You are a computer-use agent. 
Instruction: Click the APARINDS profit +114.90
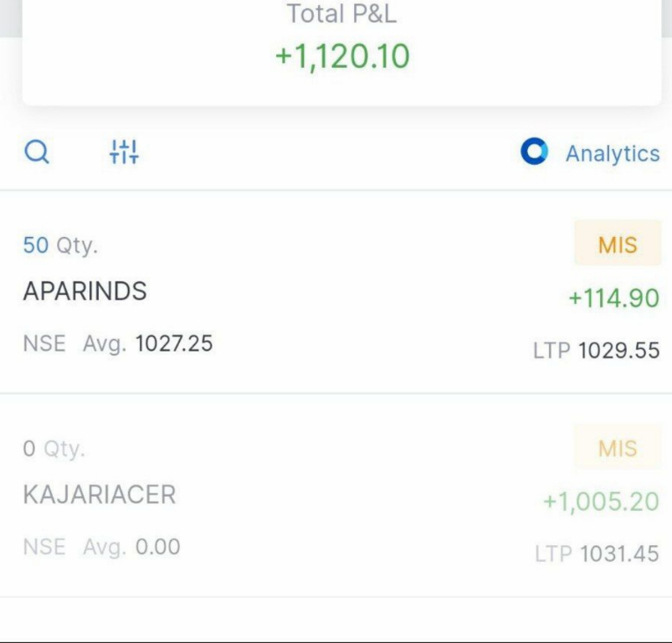pos(613,298)
